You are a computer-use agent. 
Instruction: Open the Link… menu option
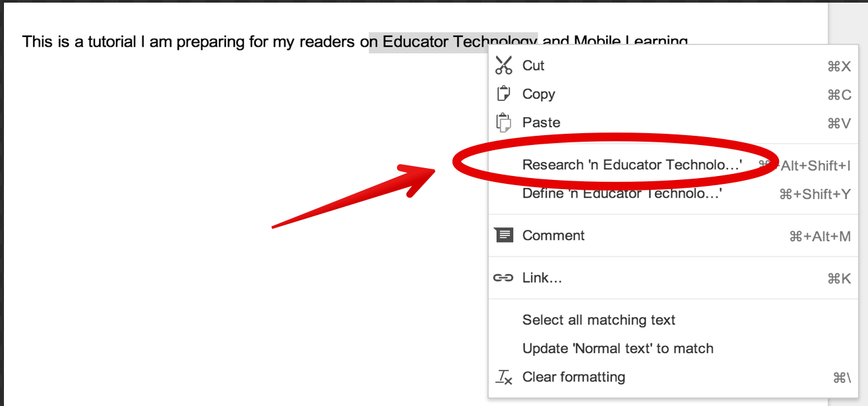pyautogui.click(x=542, y=278)
